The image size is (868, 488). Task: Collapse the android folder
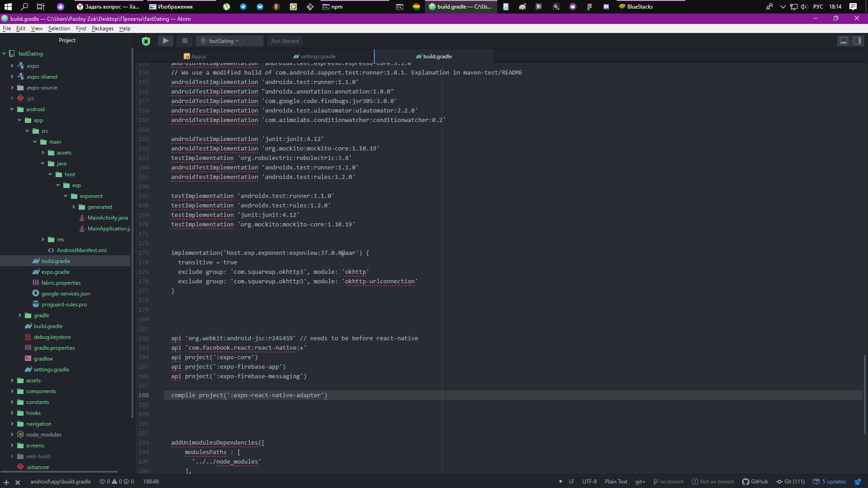click(x=12, y=109)
